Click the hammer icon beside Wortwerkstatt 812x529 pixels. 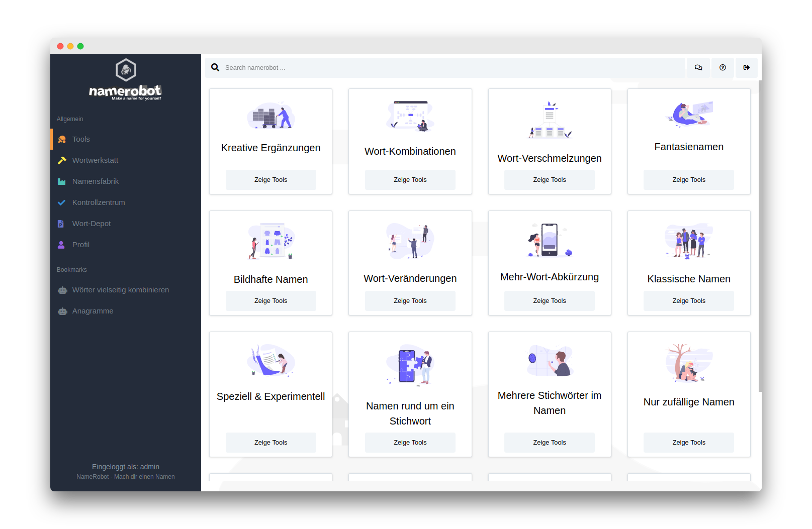62,160
